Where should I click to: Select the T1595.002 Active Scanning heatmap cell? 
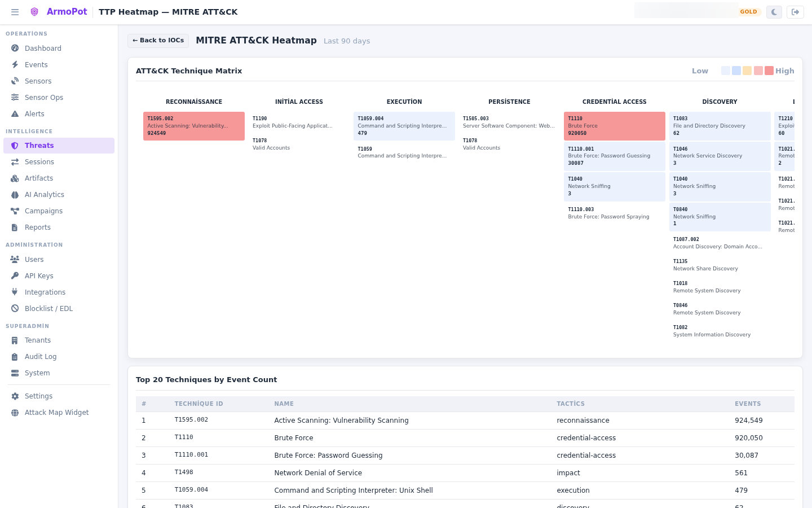(x=194, y=126)
